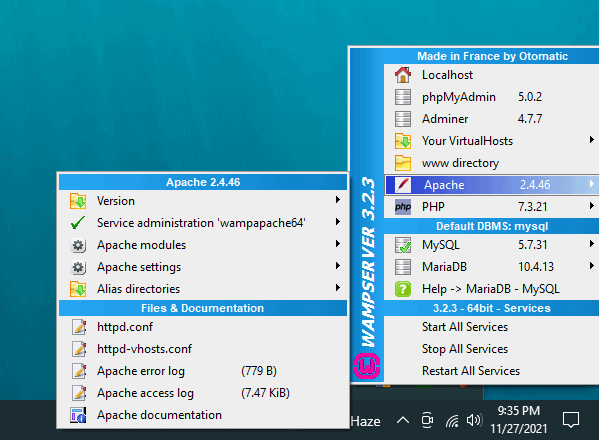Image resolution: width=599 pixels, height=440 pixels.
Task: Click the Alias directories label
Action: point(138,289)
